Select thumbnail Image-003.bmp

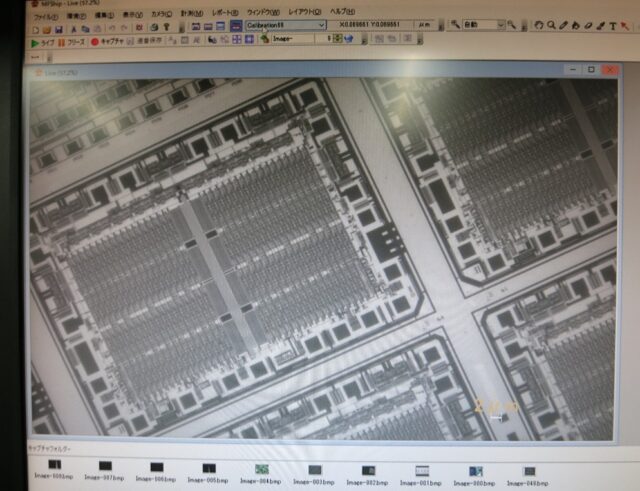(x=314, y=475)
